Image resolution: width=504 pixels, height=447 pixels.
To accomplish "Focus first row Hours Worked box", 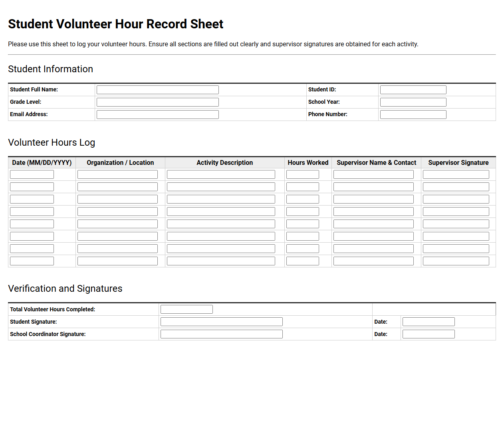I will click(x=303, y=174).
